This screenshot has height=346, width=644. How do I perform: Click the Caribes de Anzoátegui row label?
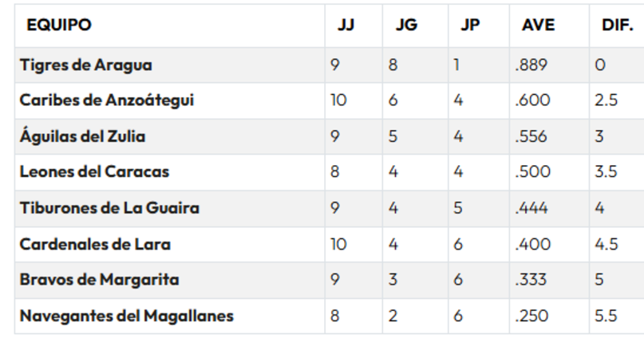(x=106, y=100)
